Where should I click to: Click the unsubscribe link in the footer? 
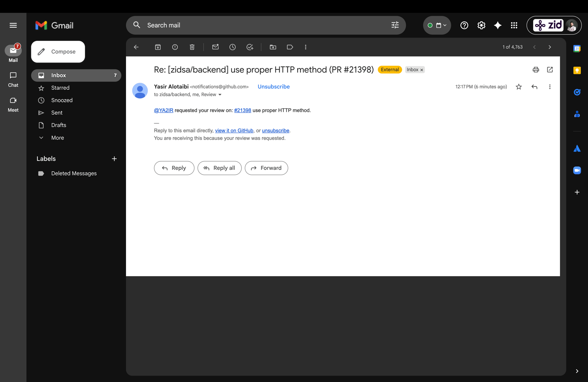(276, 131)
